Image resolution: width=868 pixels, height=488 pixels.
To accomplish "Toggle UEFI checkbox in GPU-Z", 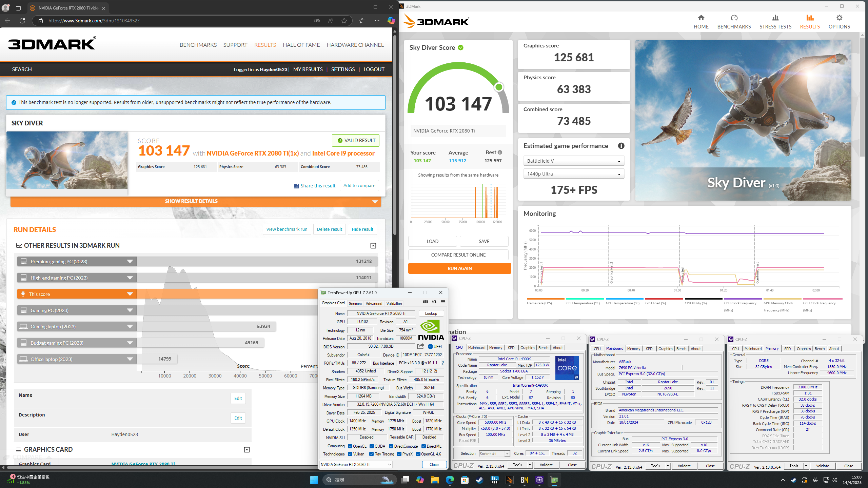I will tap(430, 346).
